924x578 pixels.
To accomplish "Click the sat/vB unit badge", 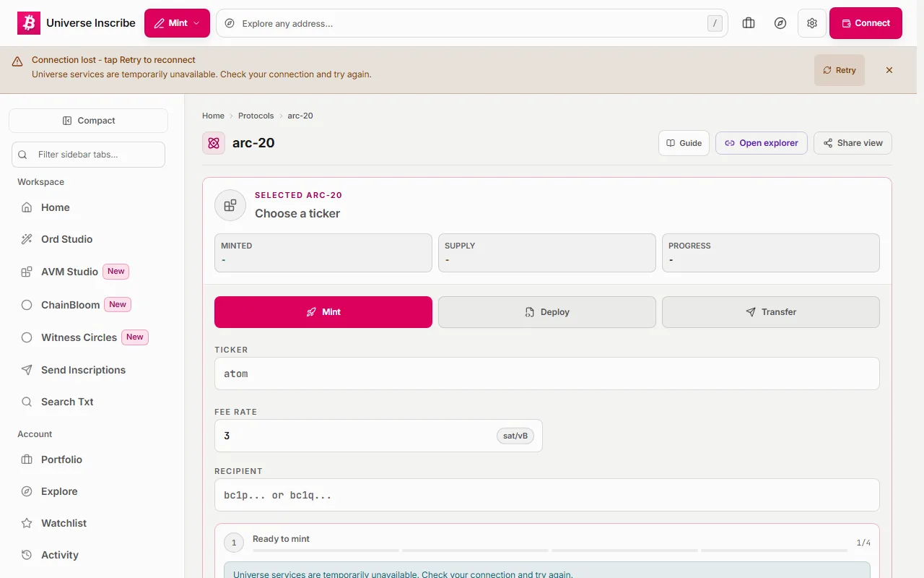I will [515, 436].
